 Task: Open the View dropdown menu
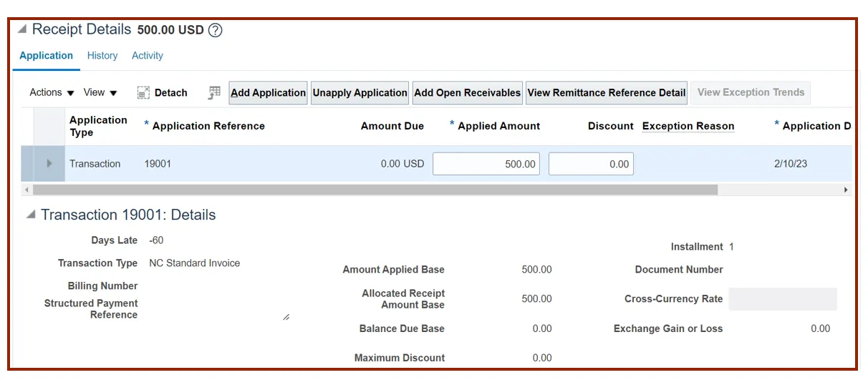[100, 93]
